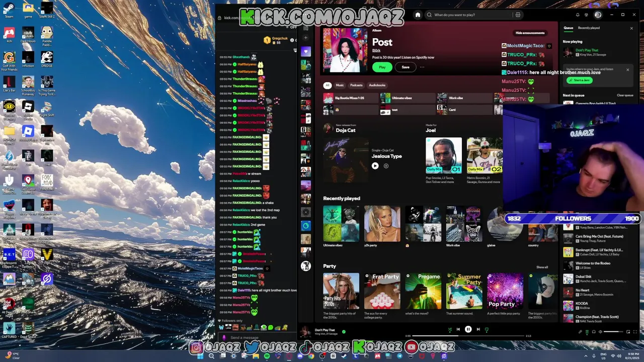Toggle repeat in Spotify player
644x362 pixels.
tap(487, 329)
